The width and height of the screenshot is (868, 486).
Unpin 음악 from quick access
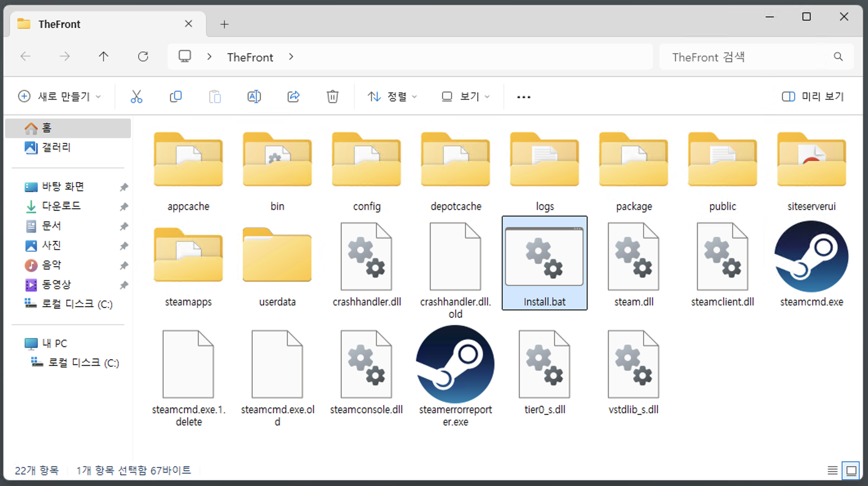[x=124, y=265]
